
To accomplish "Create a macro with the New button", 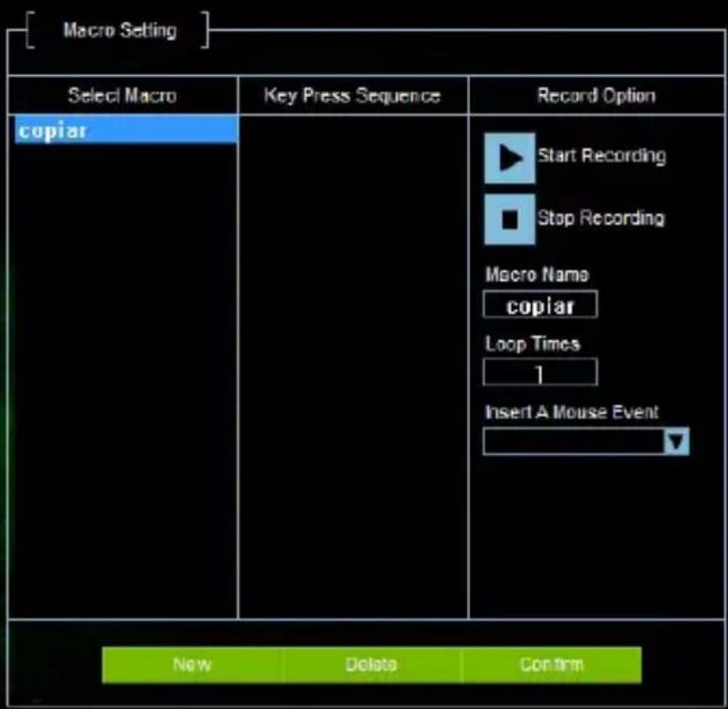I will [x=192, y=664].
